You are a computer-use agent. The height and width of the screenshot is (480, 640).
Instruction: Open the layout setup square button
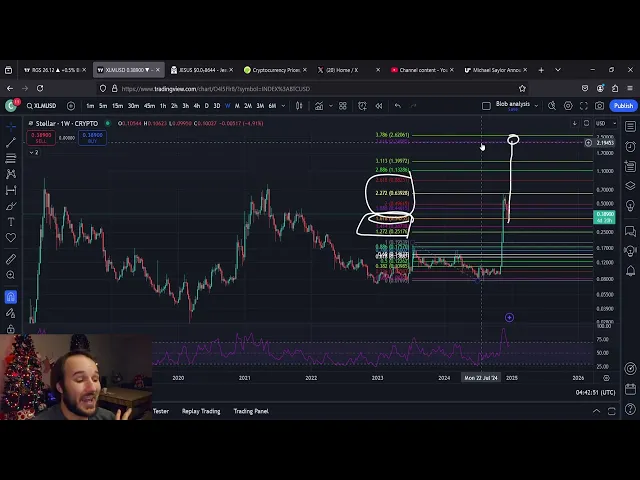486,106
